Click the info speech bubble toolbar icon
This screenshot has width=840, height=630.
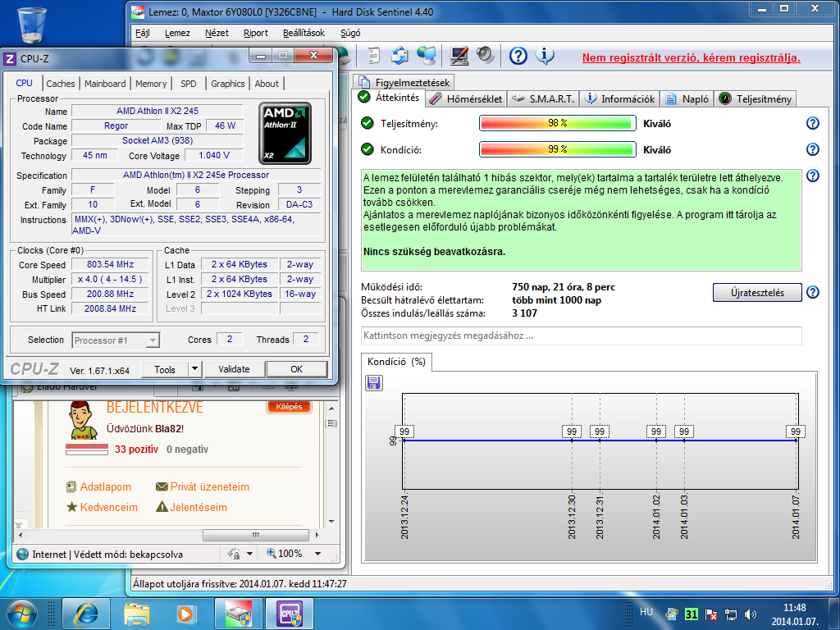(x=545, y=56)
